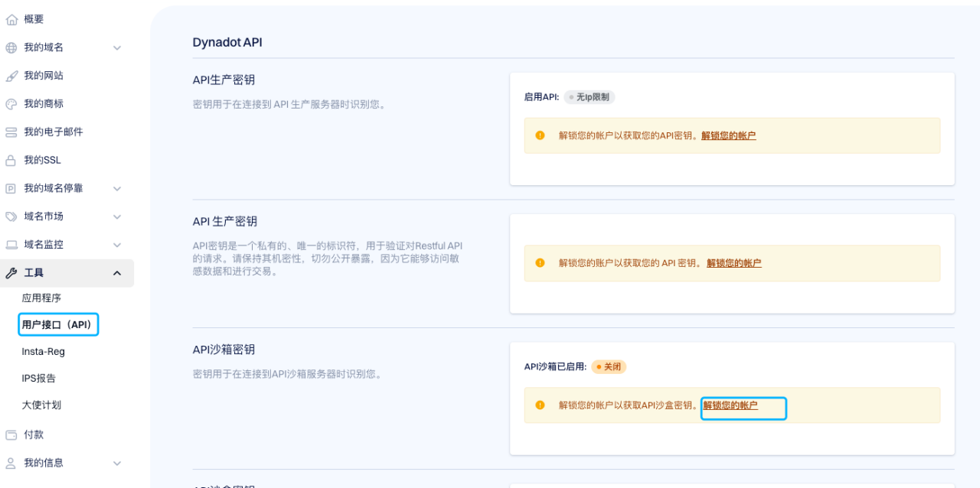Expand the 域名市场 chevron
The height and width of the screenshot is (488, 980).
(117, 216)
